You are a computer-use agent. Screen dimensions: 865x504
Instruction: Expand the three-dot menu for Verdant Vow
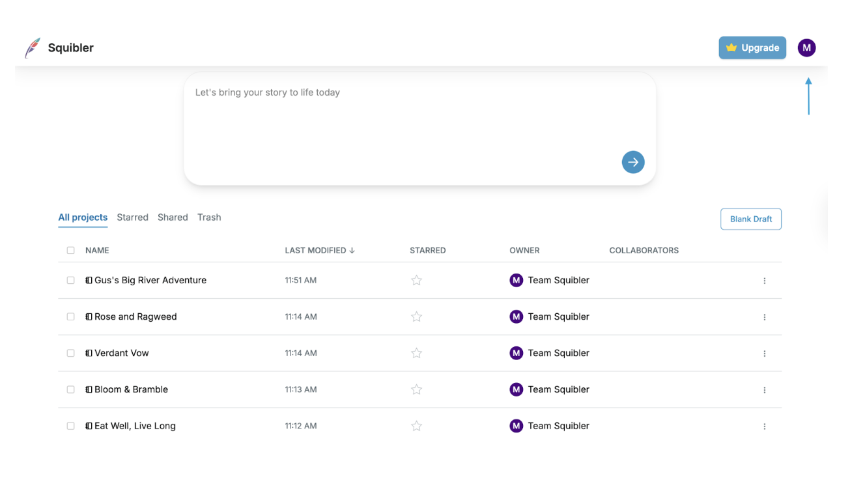764,354
